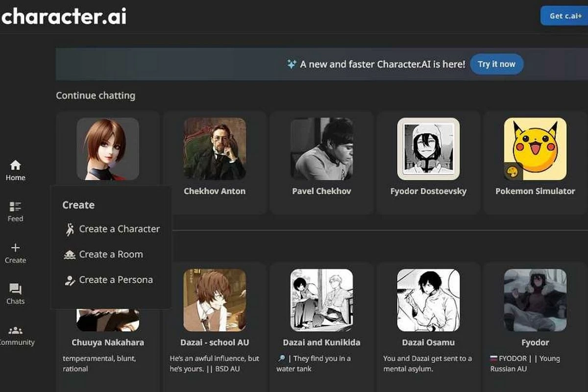
Task: Click the 'A new and faster Character.AI' banner text
Action: 383,64
